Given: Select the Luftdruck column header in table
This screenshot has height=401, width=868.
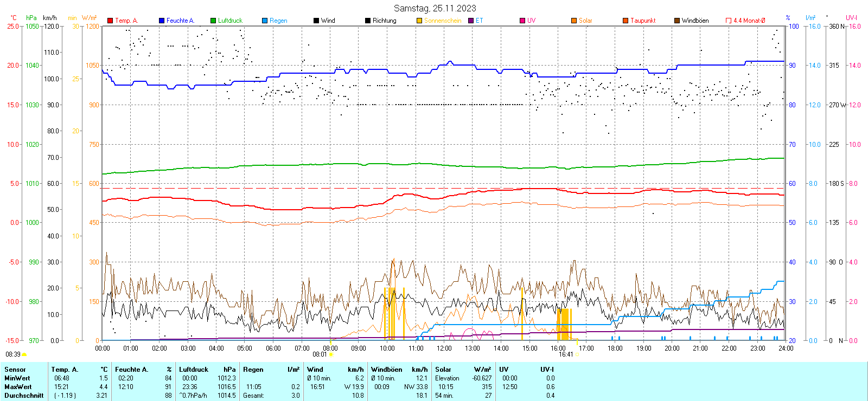Looking at the screenshot, I should [x=194, y=370].
